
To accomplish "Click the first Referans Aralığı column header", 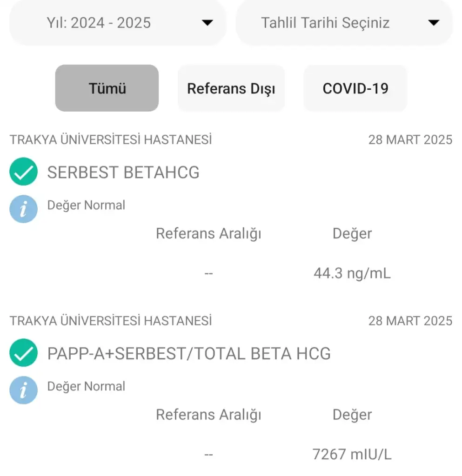I will (x=208, y=233).
